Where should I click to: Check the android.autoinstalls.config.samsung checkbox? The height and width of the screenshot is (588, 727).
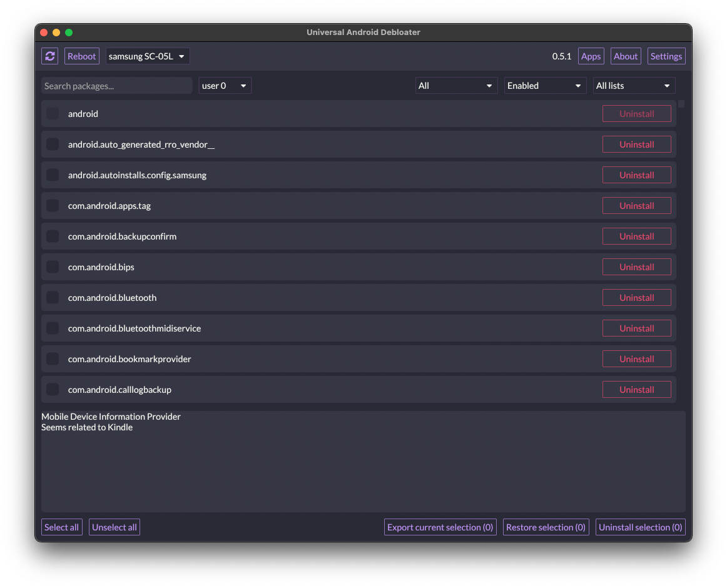tap(53, 175)
